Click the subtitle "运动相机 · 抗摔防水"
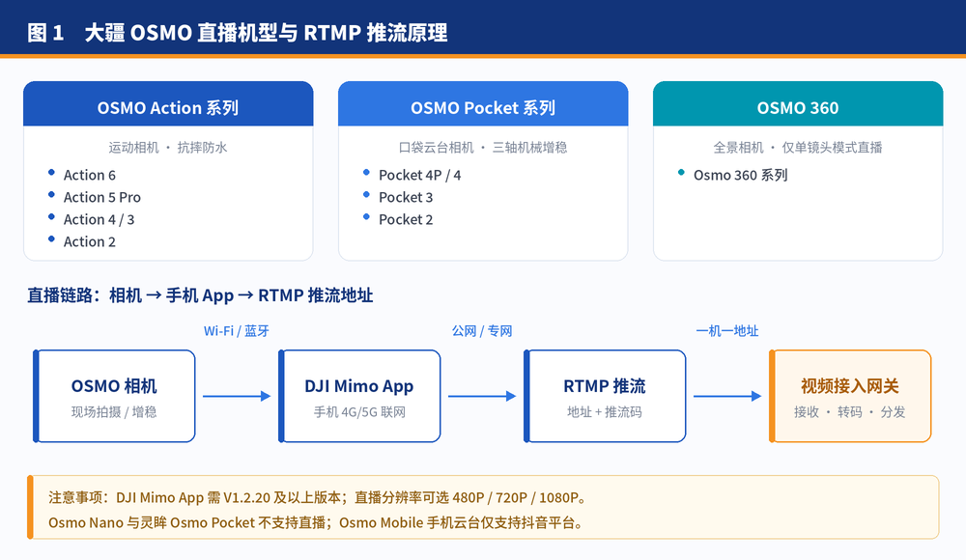 168,147
